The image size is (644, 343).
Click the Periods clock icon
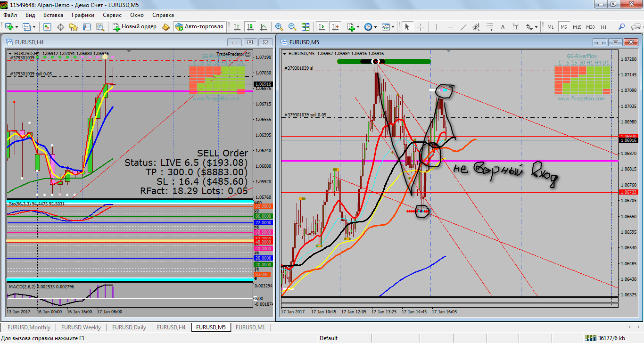coord(368,27)
